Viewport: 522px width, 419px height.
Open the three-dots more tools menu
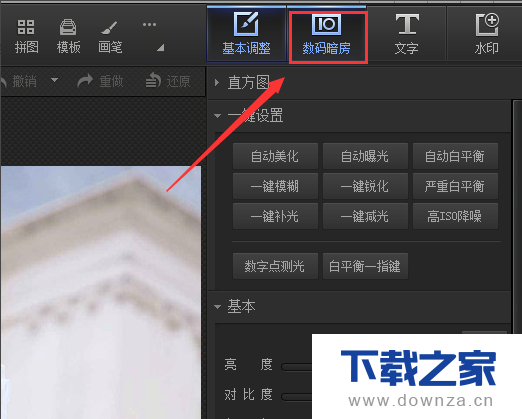(149, 25)
